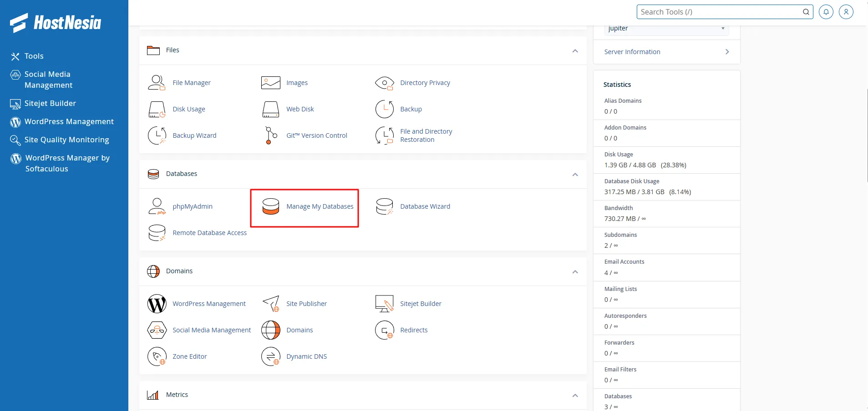This screenshot has width=868, height=411.
Task: Click the page vertical scrollbar
Action: point(866,136)
